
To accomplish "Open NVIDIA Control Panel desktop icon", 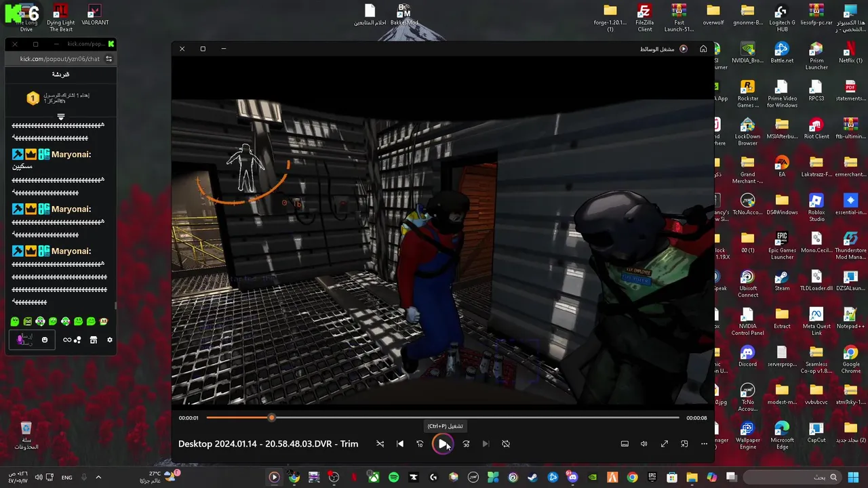I will (748, 321).
